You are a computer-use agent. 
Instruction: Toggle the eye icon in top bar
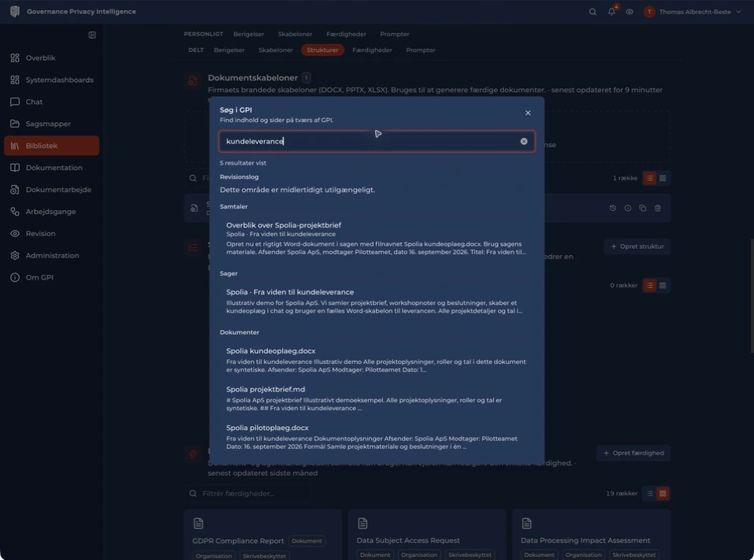pyautogui.click(x=630, y=12)
